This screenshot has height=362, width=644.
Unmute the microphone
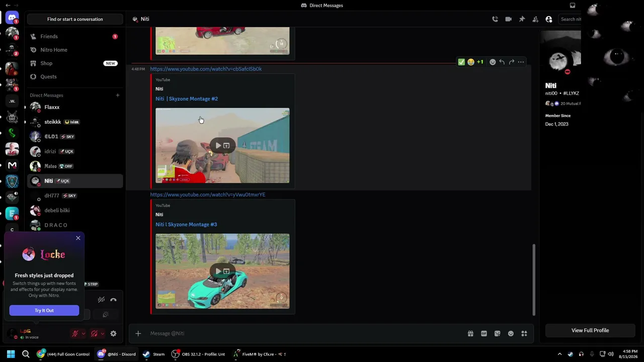(x=75, y=333)
